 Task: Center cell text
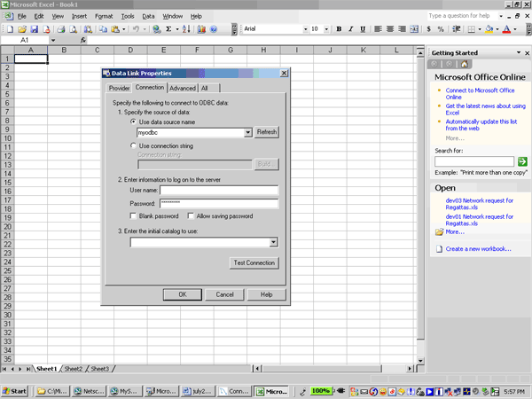point(390,29)
